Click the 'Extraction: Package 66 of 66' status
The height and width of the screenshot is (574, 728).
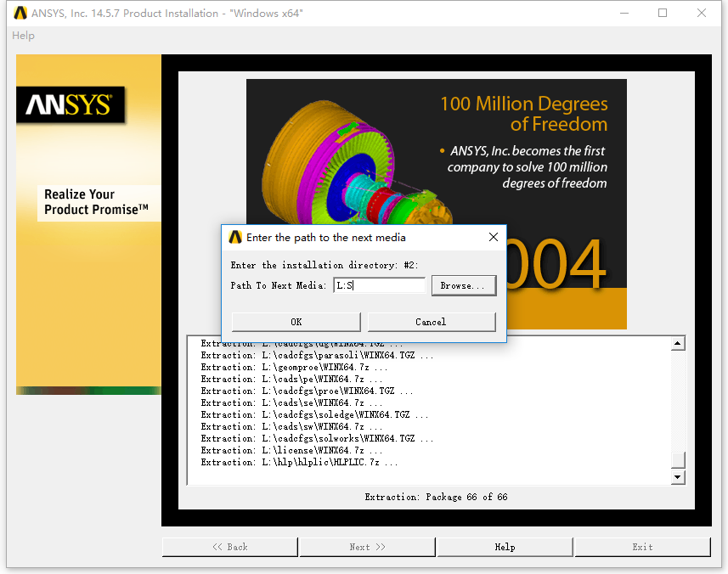[436, 498]
